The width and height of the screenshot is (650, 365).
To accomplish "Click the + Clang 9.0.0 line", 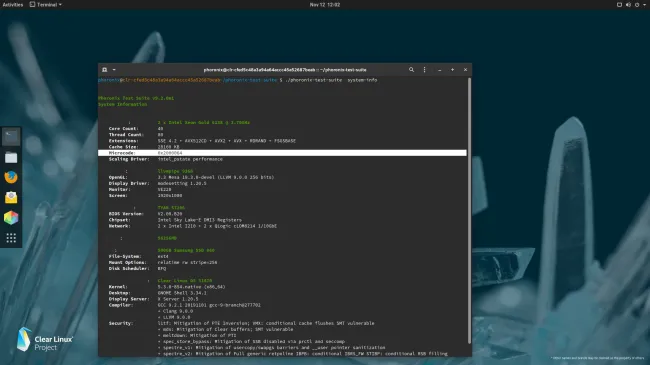I will coord(175,311).
